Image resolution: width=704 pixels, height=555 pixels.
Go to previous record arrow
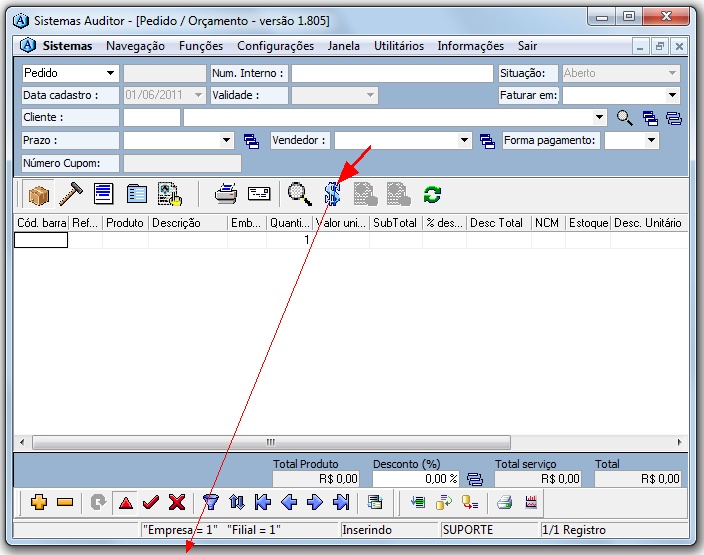tap(289, 502)
